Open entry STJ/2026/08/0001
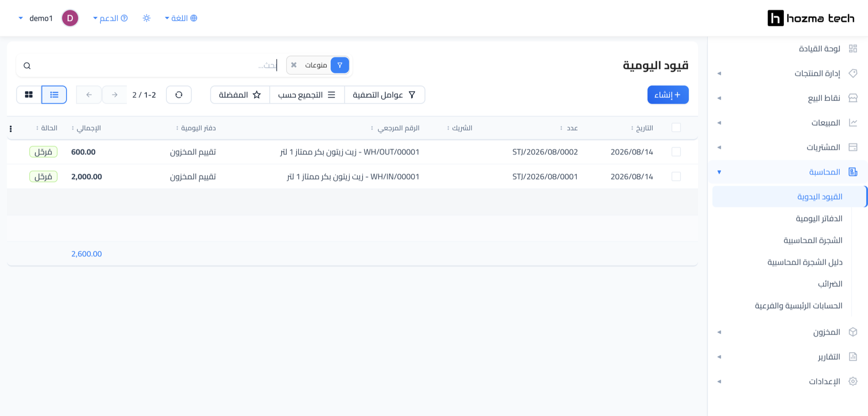868x416 pixels. [545, 176]
